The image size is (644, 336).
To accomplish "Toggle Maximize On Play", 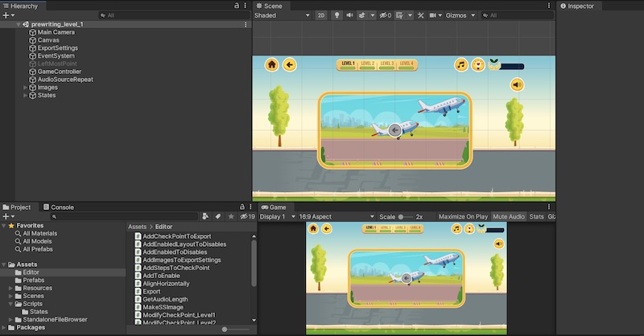I will (x=463, y=216).
